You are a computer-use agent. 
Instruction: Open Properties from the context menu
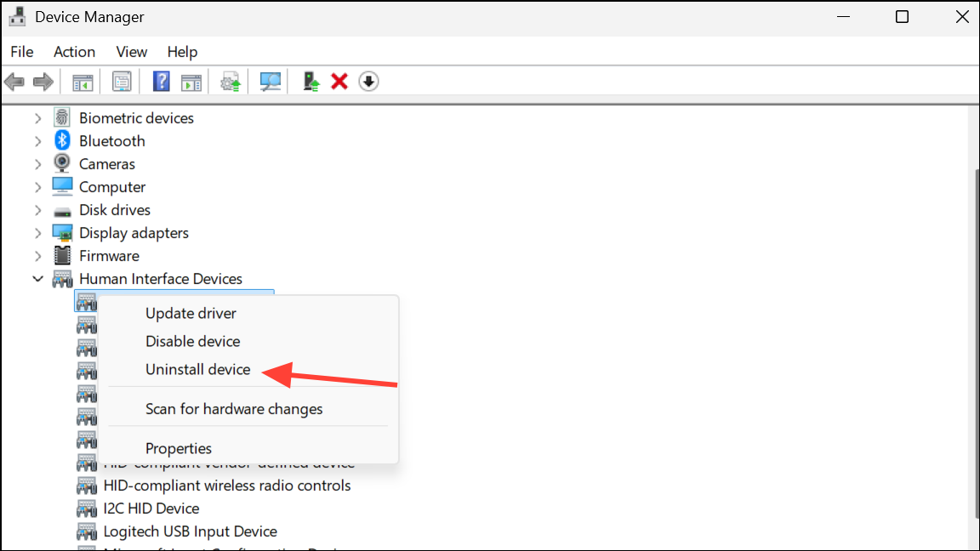pyautogui.click(x=178, y=448)
